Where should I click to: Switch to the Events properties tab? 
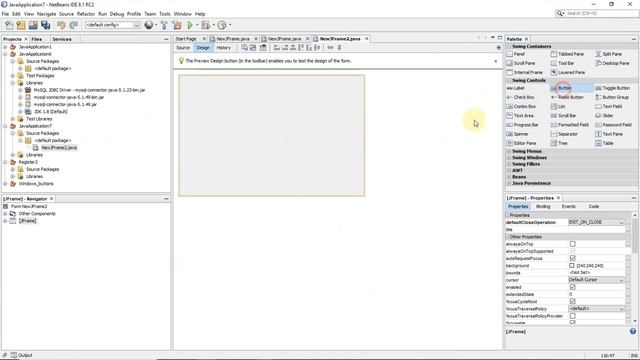pyautogui.click(x=568, y=207)
